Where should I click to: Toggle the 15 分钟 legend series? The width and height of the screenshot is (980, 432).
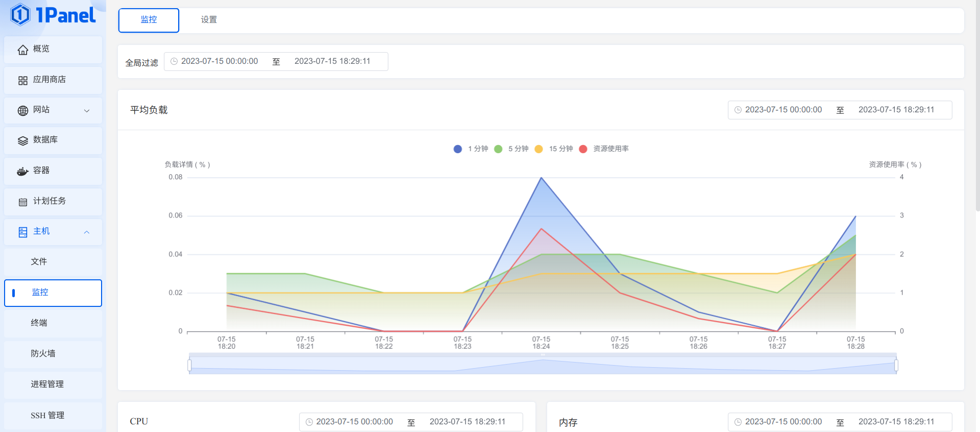pyautogui.click(x=554, y=149)
